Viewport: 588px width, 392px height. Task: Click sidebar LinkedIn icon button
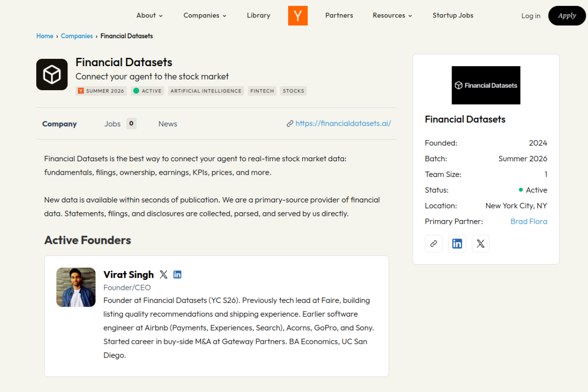(x=457, y=244)
